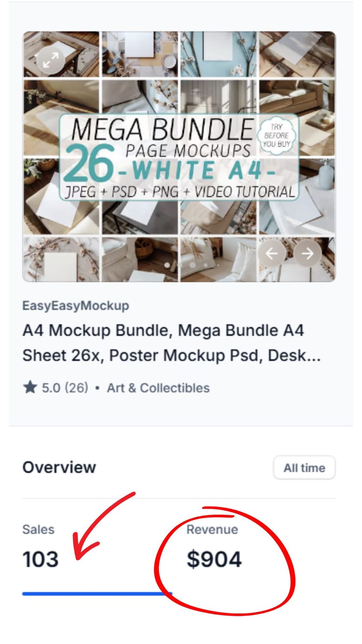Select the first carousel dot indicator
The height and width of the screenshot is (644, 362).
[x=166, y=265]
